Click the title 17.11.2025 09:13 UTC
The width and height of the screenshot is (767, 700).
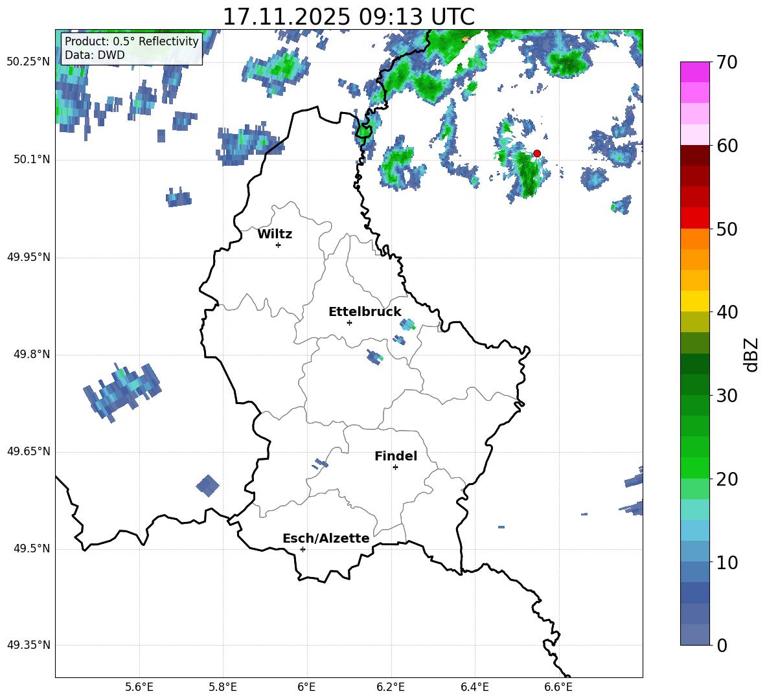tap(349, 16)
